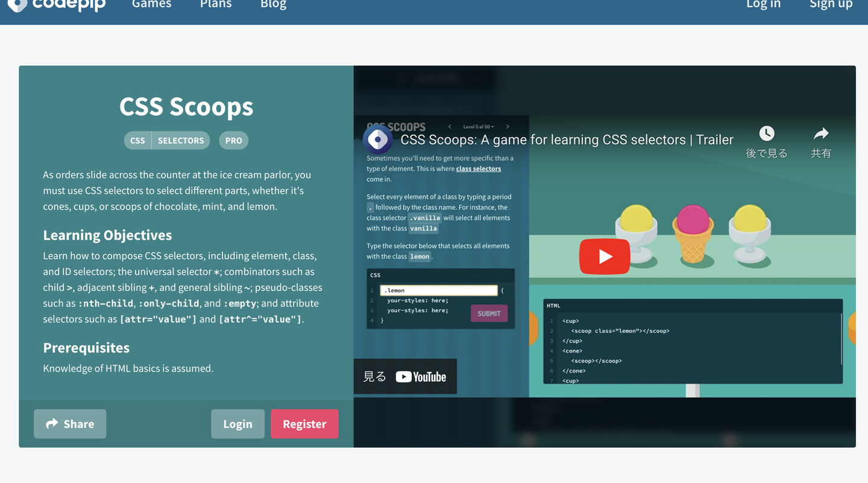The height and width of the screenshot is (483, 868).
Task: Open the Games page from the navigation
Action: coord(151,4)
